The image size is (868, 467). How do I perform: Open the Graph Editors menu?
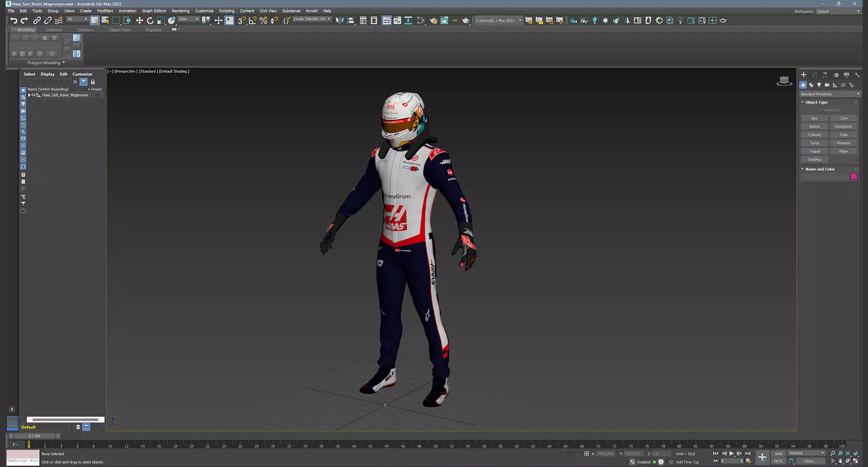154,11
